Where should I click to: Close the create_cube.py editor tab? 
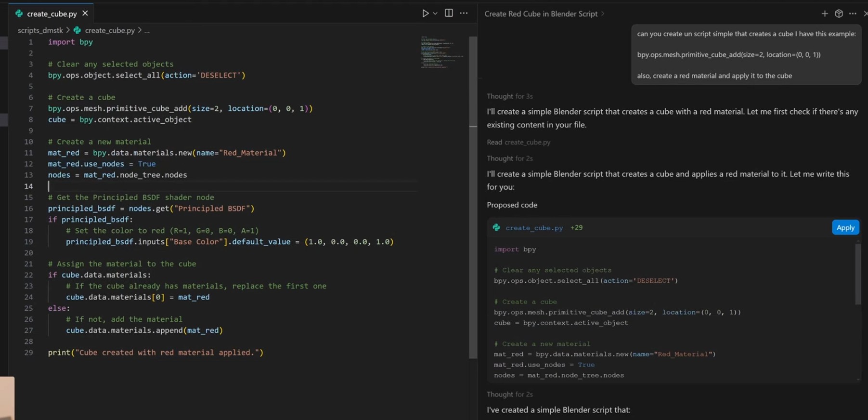click(85, 13)
